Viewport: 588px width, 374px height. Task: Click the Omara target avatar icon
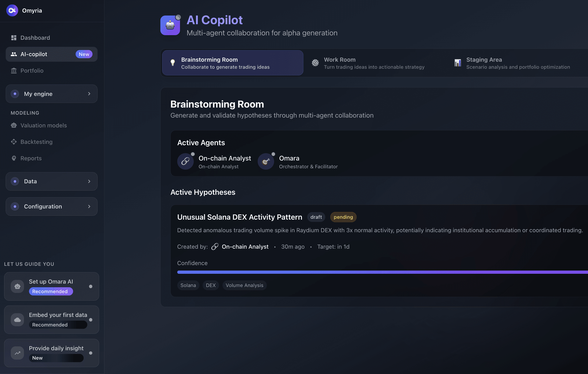[266, 161]
